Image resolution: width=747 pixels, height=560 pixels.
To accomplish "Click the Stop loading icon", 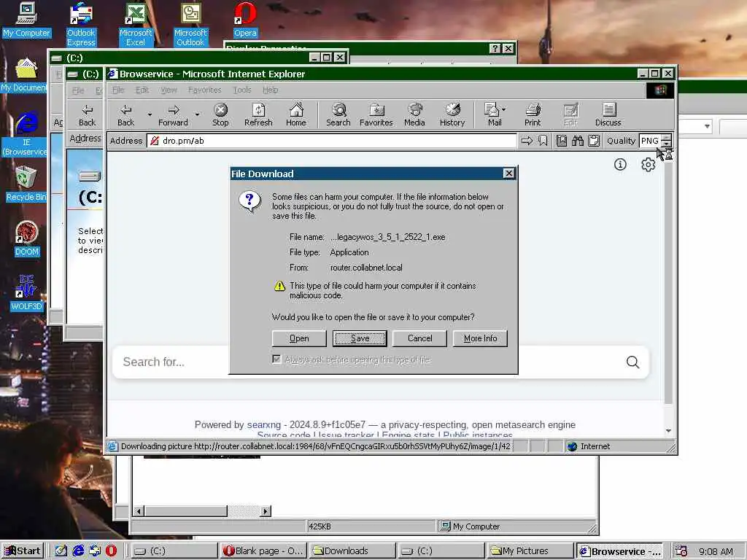I will (220, 114).
